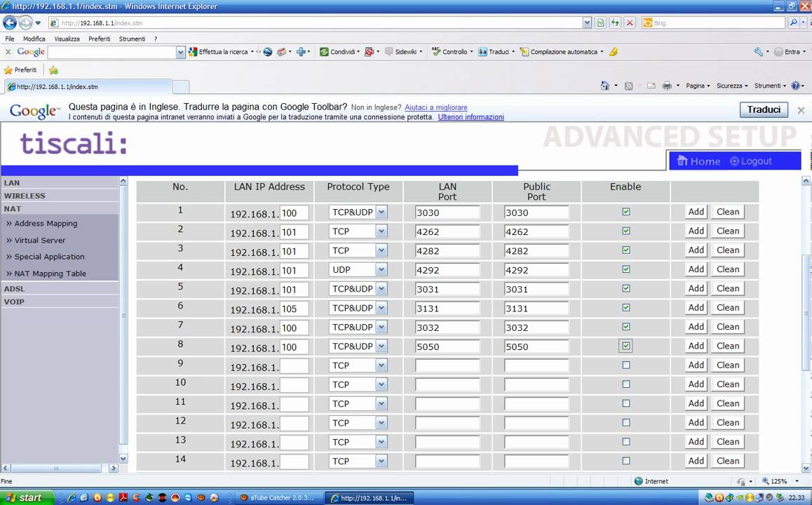
Task: Click the Google toolbar wrench settings icon
Action: (x=759, y=52)
